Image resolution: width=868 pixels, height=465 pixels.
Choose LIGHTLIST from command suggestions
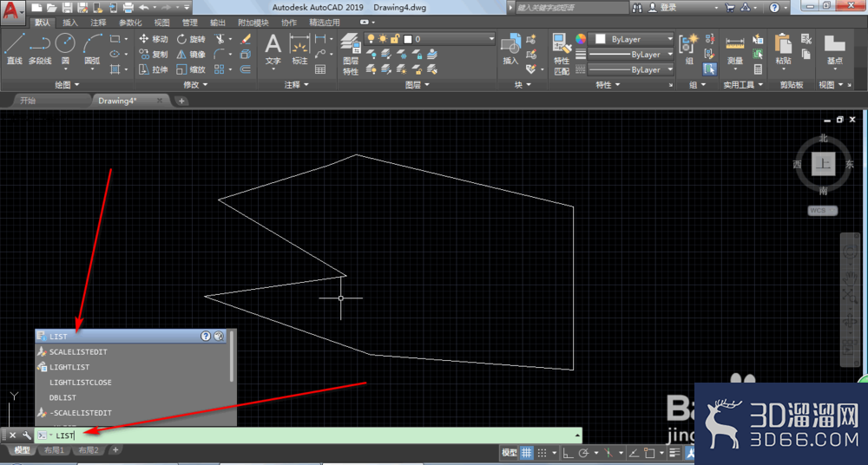coord(133,367)
